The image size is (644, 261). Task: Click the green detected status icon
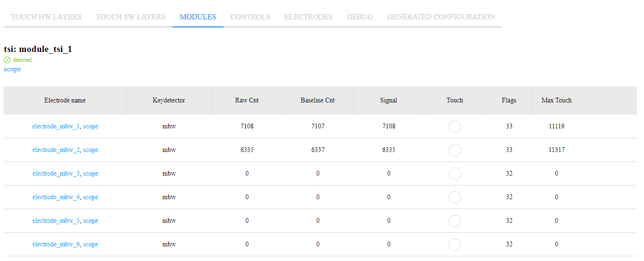tap(7, 60)
